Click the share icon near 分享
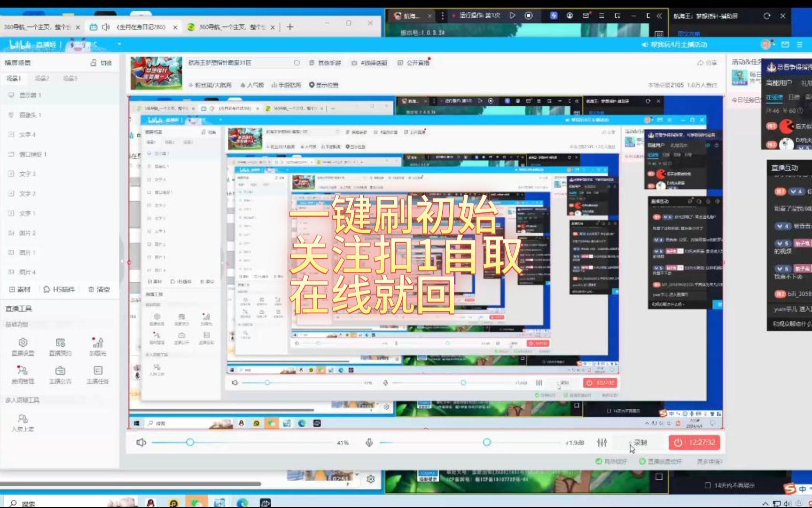The width and height of the screenshot is (812, 508). (x=700, y=63)
